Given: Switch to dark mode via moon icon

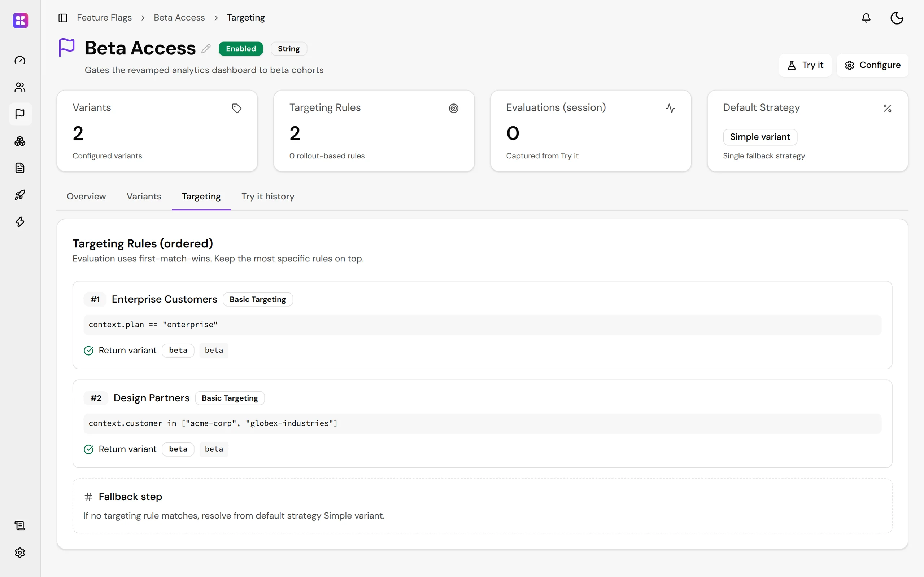Looking at the screenshot, I should [x=897, y=18].
